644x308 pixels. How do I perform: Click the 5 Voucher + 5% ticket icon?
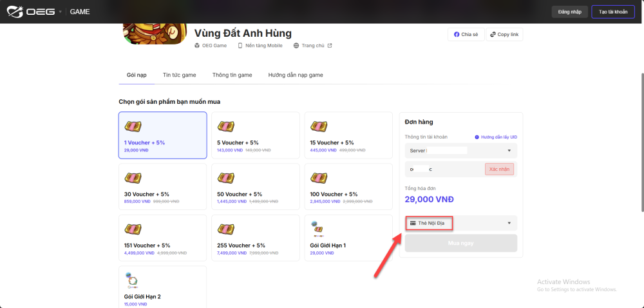[225, 126]
